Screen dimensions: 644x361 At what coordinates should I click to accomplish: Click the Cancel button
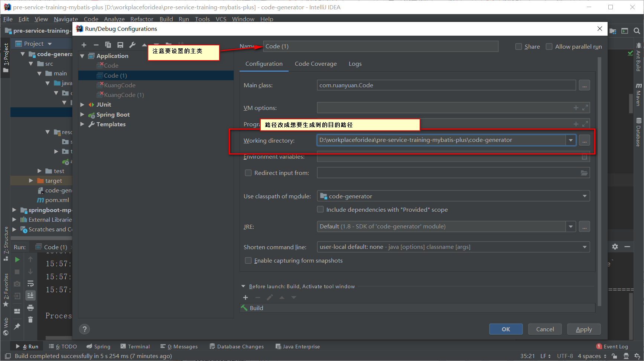pos(545,329)
